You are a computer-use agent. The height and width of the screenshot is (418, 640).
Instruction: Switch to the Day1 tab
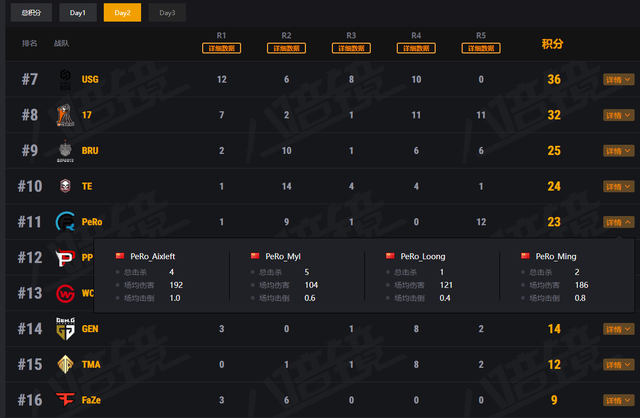tap(78, 13)
